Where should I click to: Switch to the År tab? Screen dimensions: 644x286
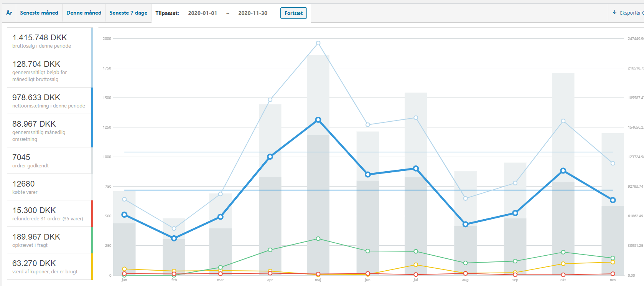(x=9, y=13)
